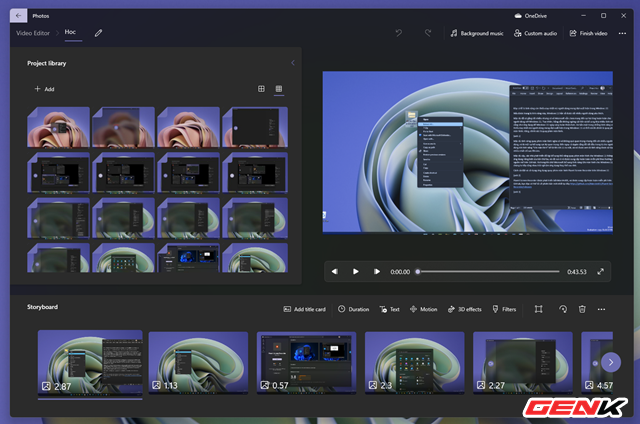Open the top toolbar more options menu

point(622,33)
